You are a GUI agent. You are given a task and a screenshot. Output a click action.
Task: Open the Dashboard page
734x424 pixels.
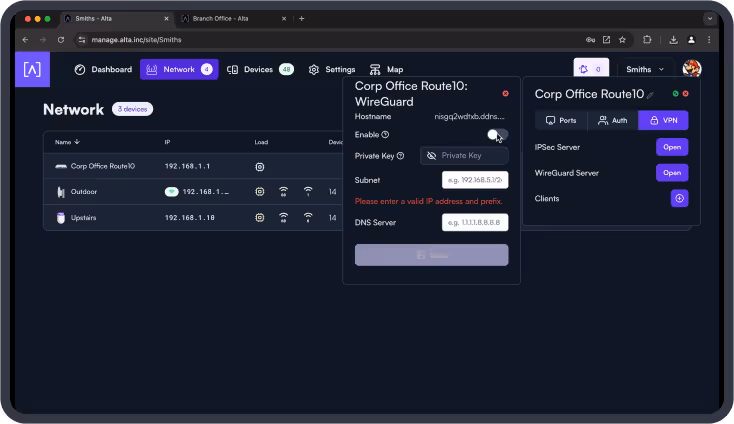pos(103,69)
